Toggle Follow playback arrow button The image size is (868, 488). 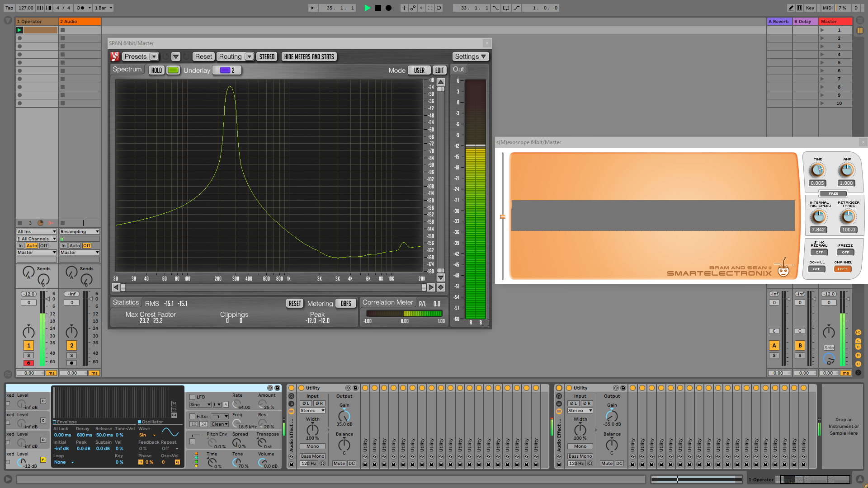pos(312,8)
